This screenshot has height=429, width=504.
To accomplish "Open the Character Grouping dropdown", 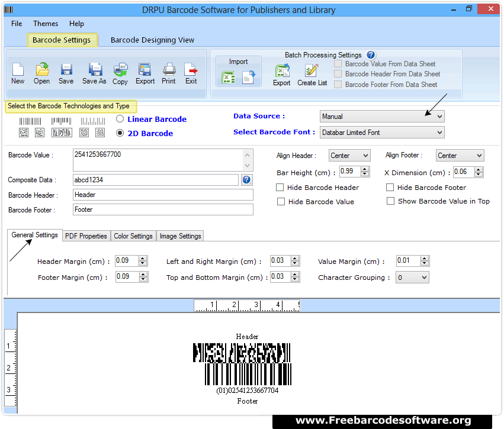I will [x=412, y=278].
